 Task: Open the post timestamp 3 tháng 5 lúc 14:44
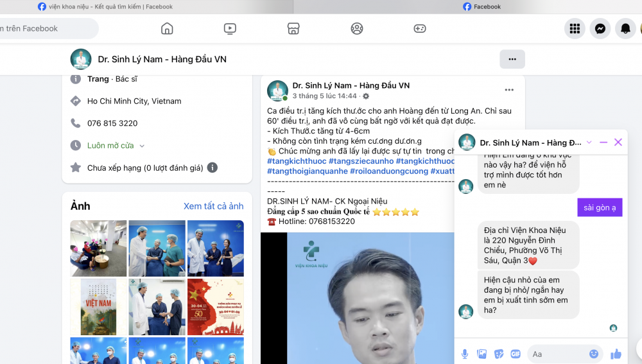325,96
